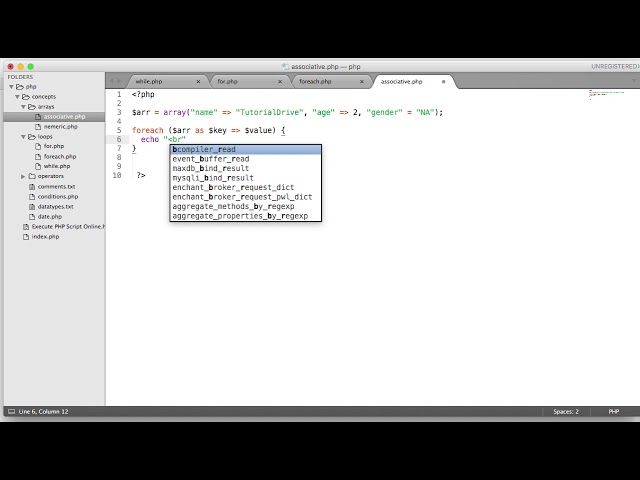This screenshot has width=640, height=480.
Task: Click the index.php file icon
Action: (26, 237)
